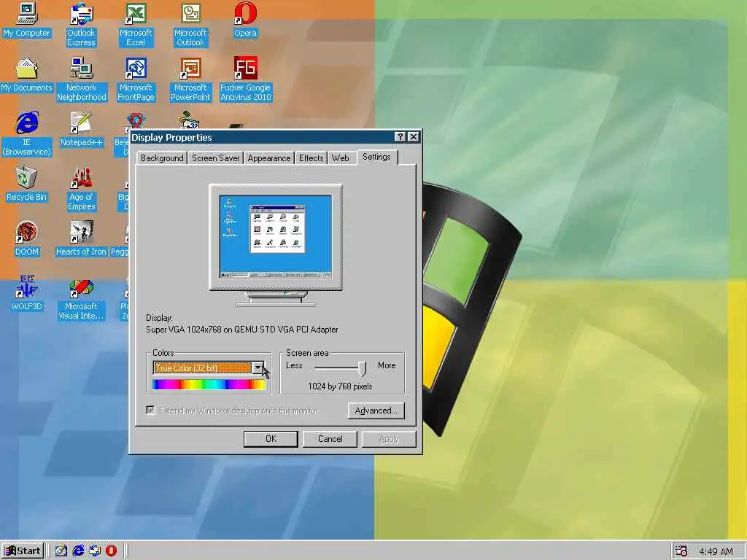The height and width of the screenshot is (560, 747).
Task: Click the rainbow color depth bar
Action: (209, 385)
